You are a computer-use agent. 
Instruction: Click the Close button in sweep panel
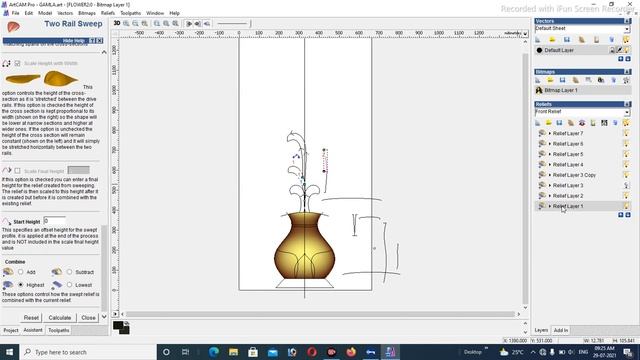click(88, 318)
